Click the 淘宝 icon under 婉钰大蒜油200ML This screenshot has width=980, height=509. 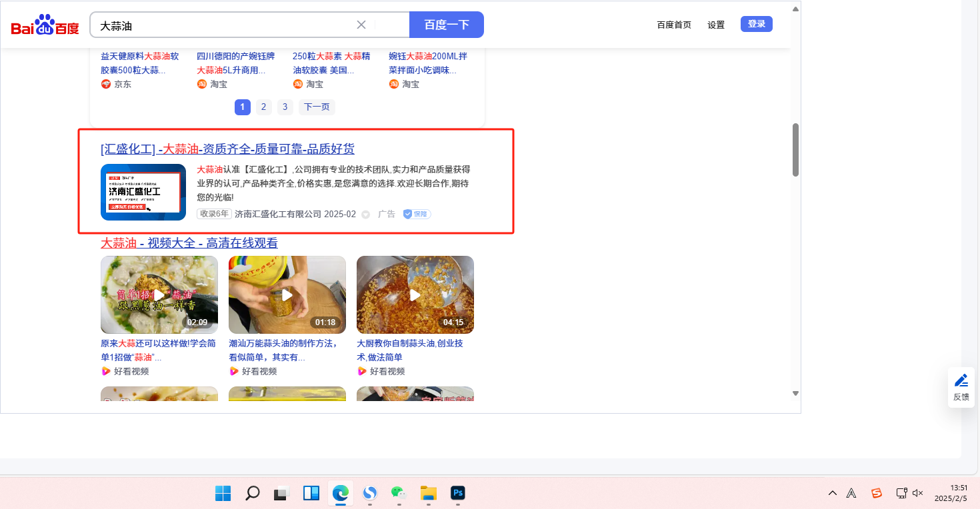[x=393, y=84]
